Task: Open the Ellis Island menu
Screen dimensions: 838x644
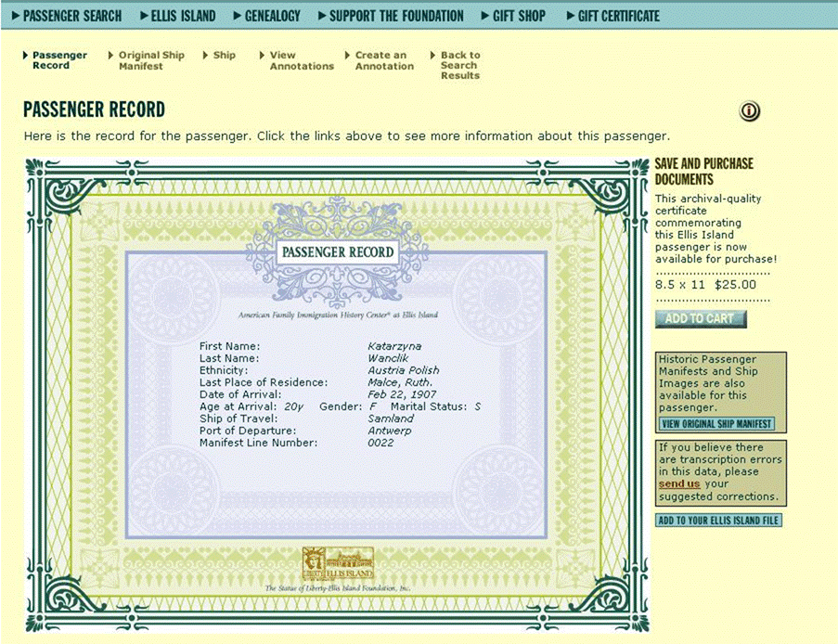Action: tap(178, 16)
